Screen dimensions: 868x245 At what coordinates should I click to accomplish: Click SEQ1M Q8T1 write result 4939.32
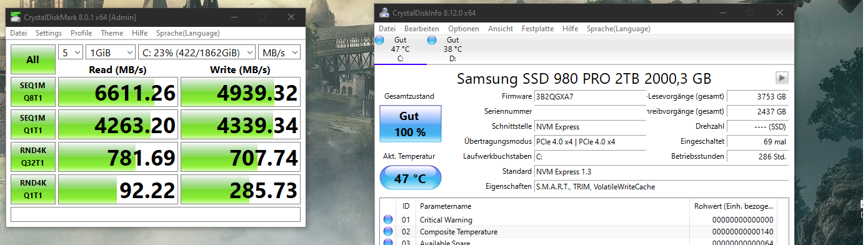(241, 92)
